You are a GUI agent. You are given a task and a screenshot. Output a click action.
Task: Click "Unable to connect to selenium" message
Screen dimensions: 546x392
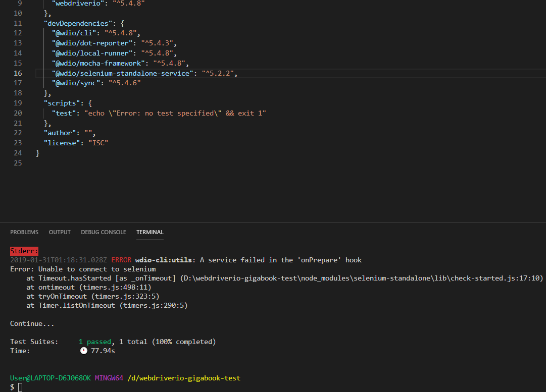[x=97, y=269]
